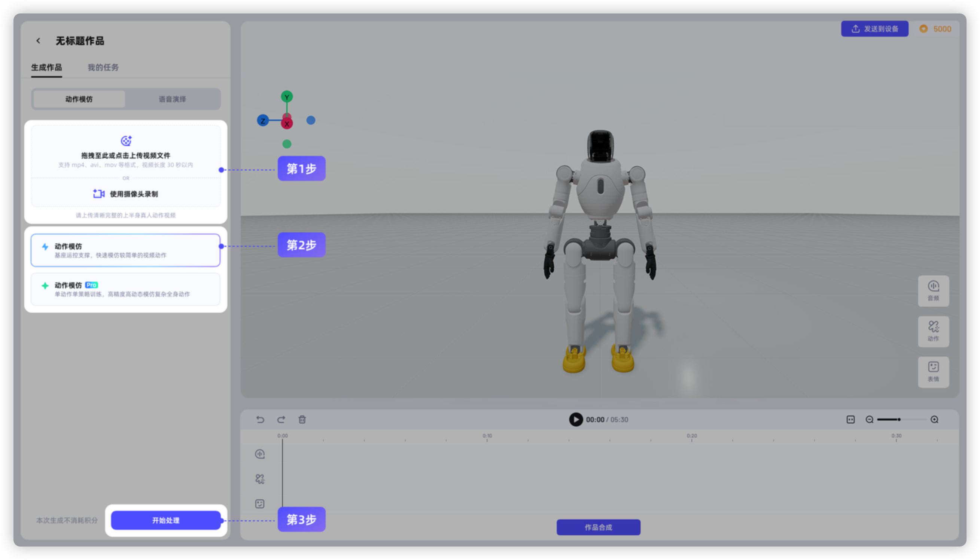This screenshot has height=560, width=980.
Task: Switch to the 语音演绎 mode segment
Action: click(172, 99)
